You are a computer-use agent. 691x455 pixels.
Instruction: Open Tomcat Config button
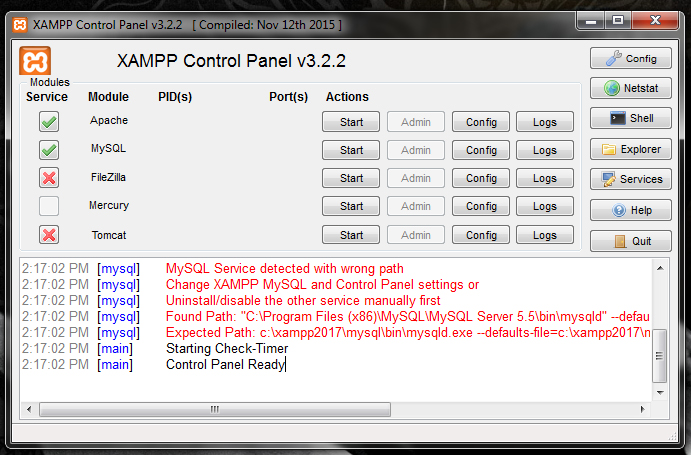point(481,235)
